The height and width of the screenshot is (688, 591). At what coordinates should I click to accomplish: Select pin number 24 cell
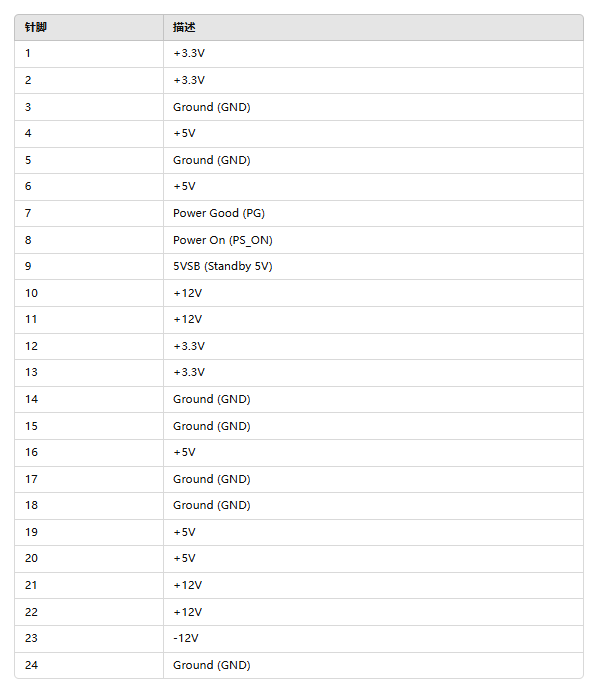click(x=89, y=665)
